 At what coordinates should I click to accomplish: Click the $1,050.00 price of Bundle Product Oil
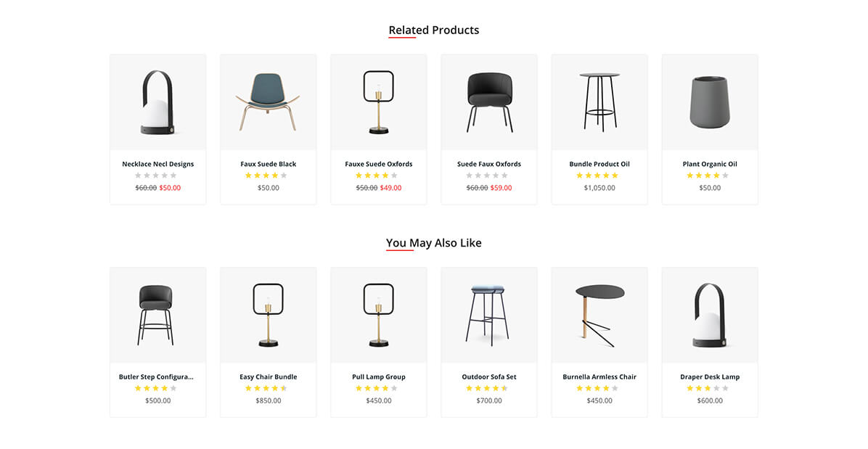tap(599, 188)
